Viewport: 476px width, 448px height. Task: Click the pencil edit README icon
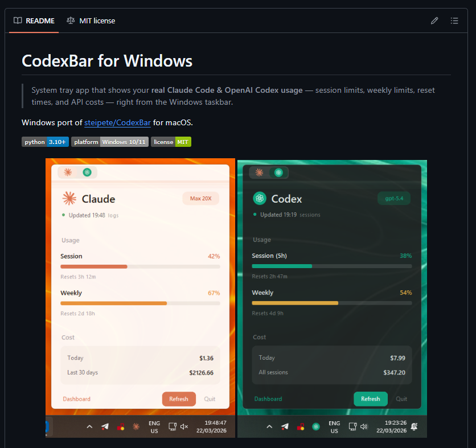pyautogui.click(x=434, y=20)
